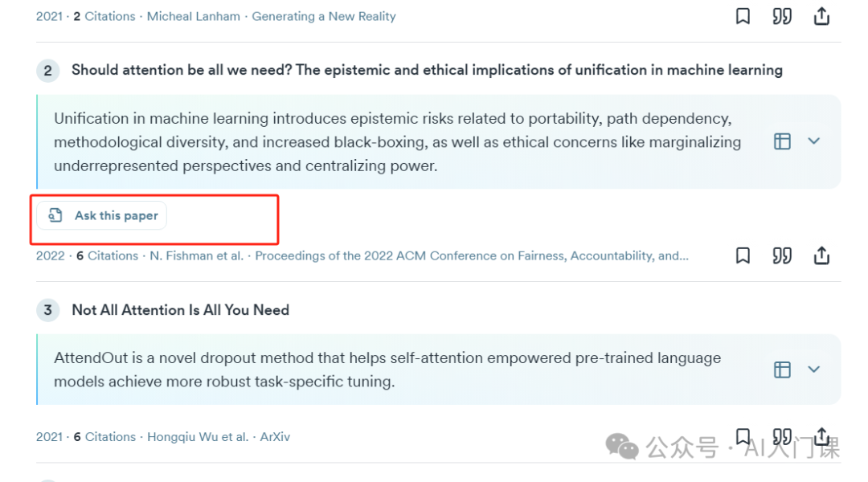Click the Ask this paper button

pyautogui.click(x=102, y=215)
